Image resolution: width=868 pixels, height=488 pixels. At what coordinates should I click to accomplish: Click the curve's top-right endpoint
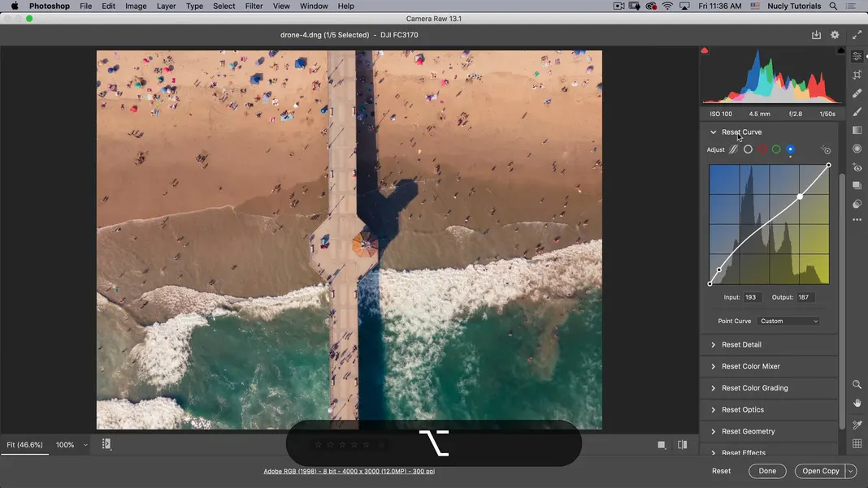[829, 165]
